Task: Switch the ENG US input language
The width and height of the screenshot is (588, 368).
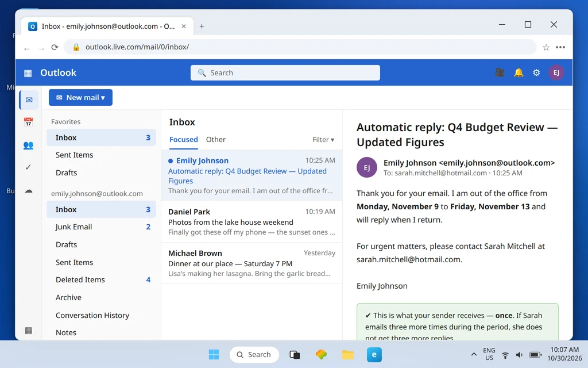Action: click(x=489, y=354)
